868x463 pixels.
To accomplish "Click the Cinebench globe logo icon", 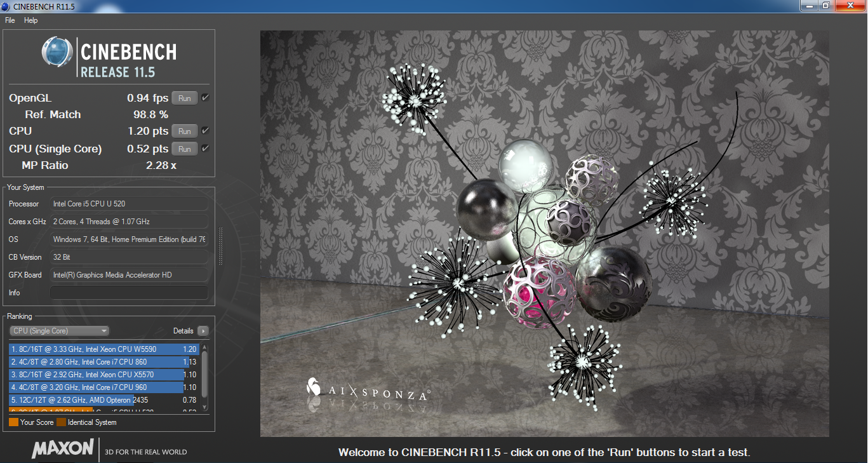I will pos(57,52).
